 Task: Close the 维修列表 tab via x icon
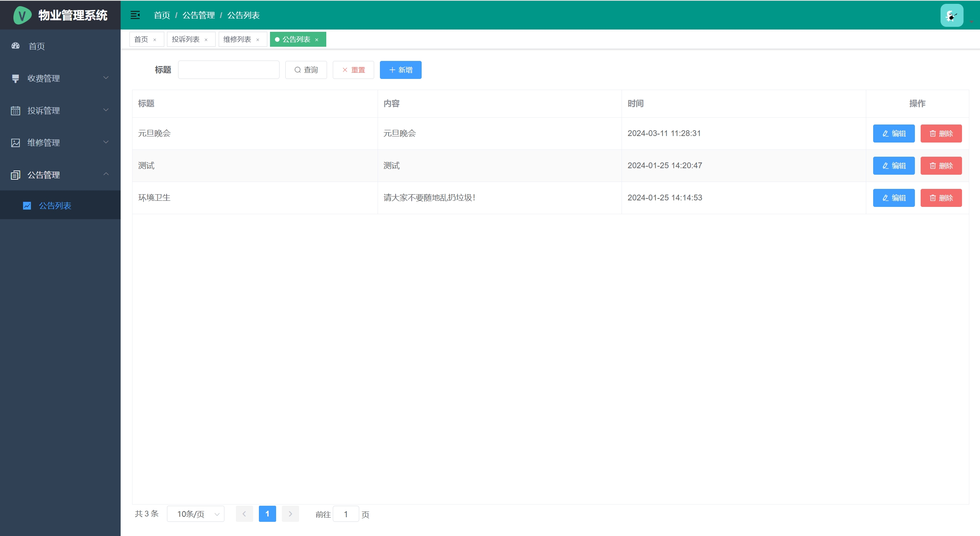pos(258,40)
